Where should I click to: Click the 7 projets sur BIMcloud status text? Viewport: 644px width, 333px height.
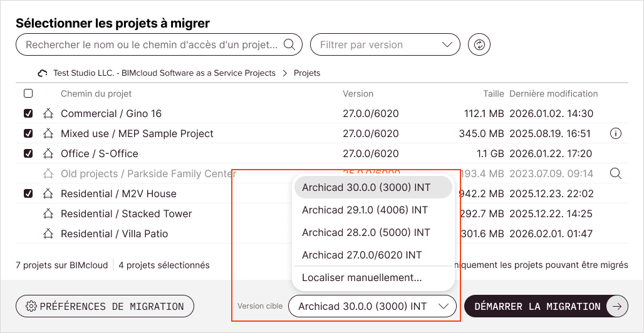coord(61,265)
